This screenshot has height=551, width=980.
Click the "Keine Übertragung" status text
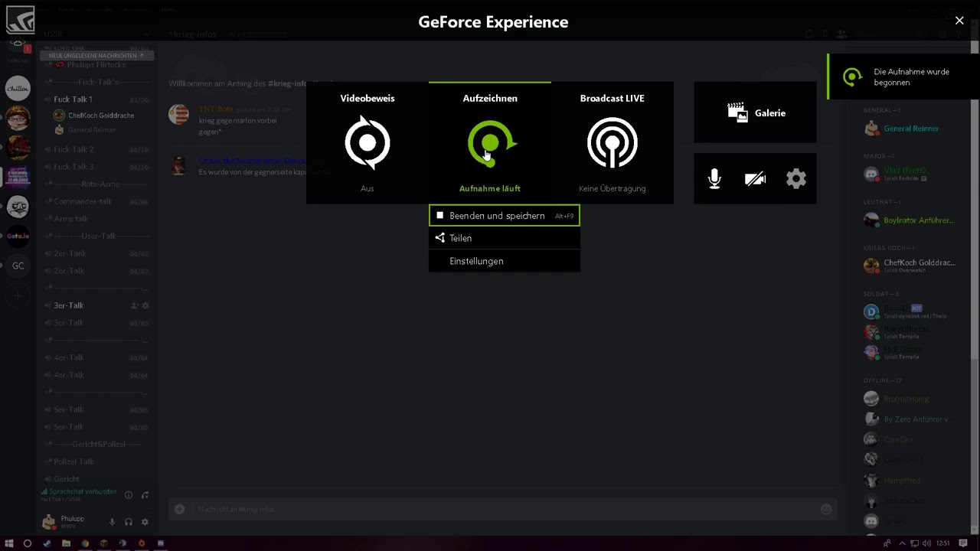pyautogui.click(x=612, y=188)
